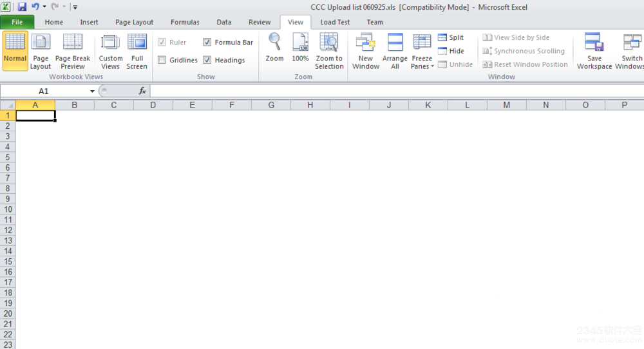Select column D header
This screenshot has height=349, width=644.
click(x=153, y=105)
